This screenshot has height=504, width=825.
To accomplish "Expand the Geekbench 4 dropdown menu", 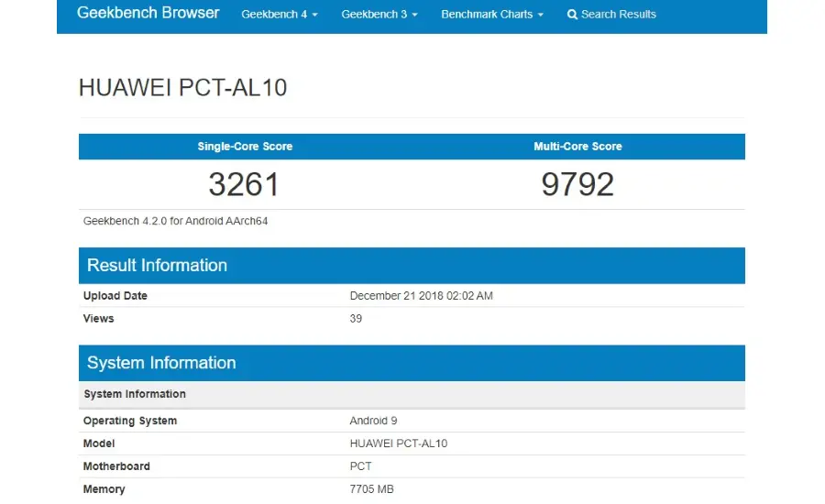I will (x=280, y=15).
